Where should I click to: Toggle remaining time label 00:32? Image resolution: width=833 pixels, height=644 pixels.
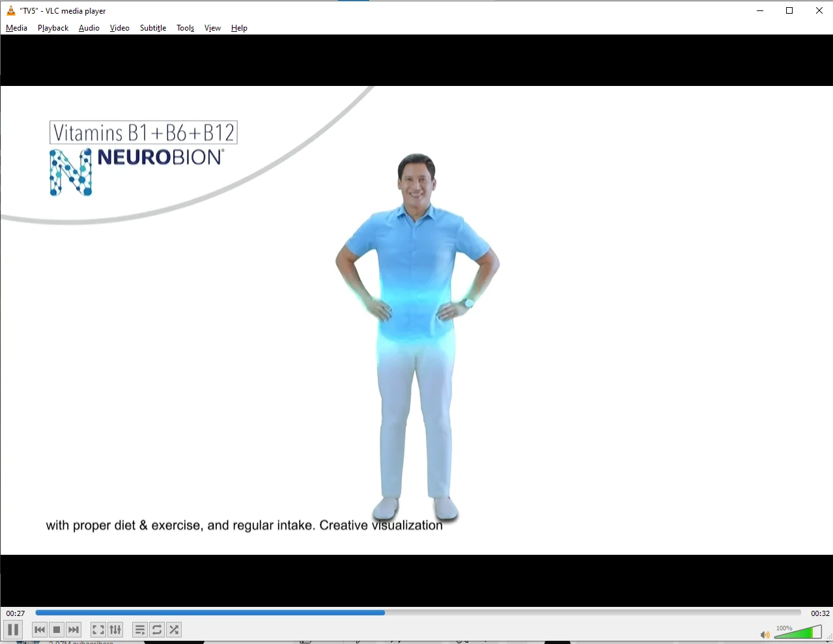tap(820, 613)
